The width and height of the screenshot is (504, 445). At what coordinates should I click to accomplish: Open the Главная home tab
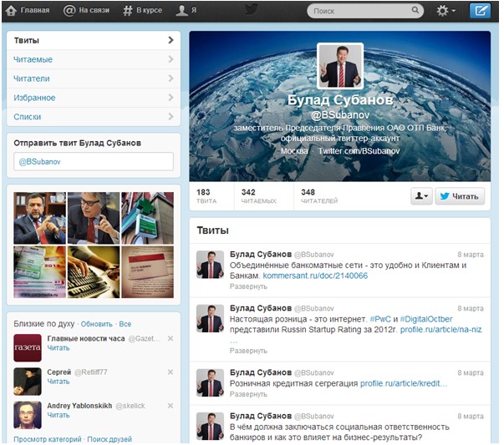tap(30, 12)
